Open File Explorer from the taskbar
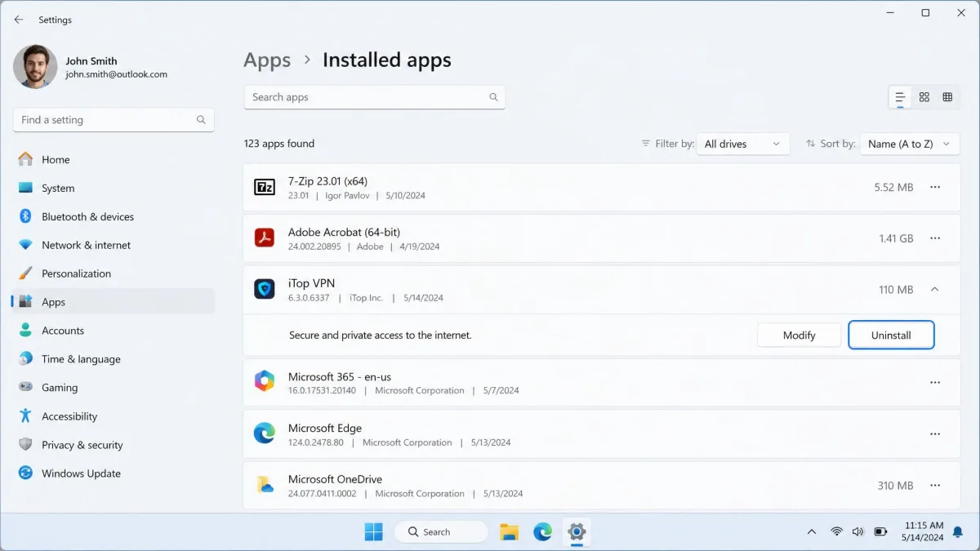This screenshot has height=551, width=980. [x=510, y=531]
